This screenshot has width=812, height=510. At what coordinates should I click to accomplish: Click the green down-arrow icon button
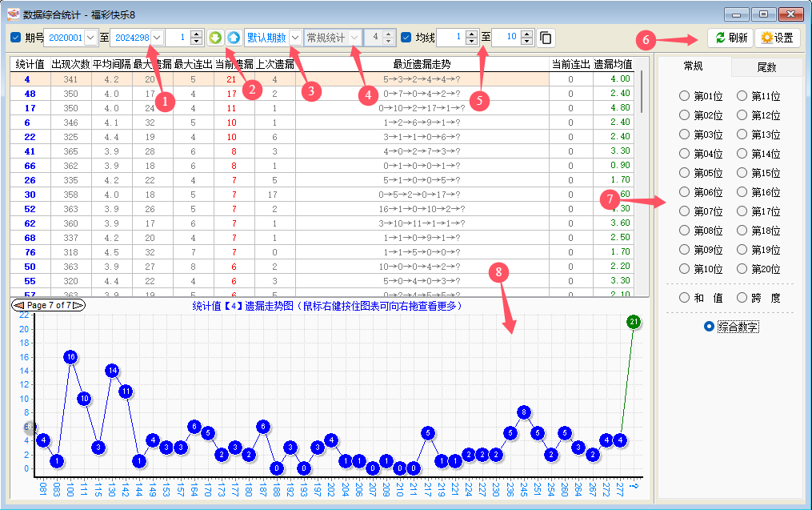tap(215, 38)
